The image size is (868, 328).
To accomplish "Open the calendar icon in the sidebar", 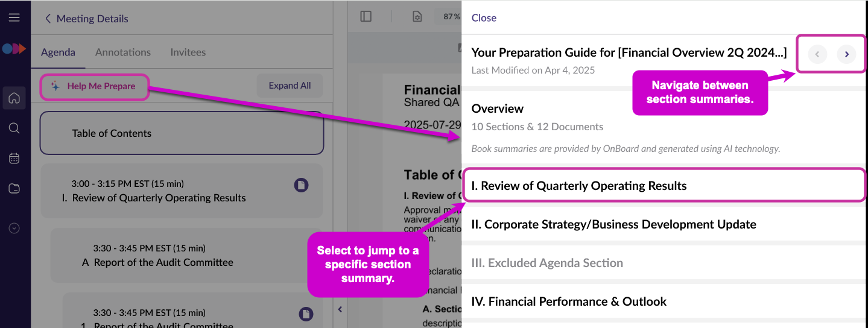I will click(14, 159).
